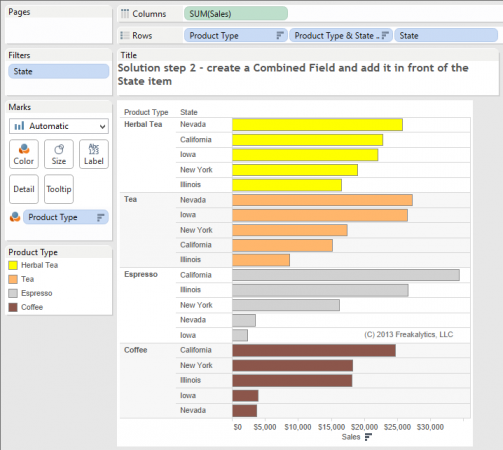Click the orange Tea legend swatch
The image size is (503, 450).
click(13, 279)
